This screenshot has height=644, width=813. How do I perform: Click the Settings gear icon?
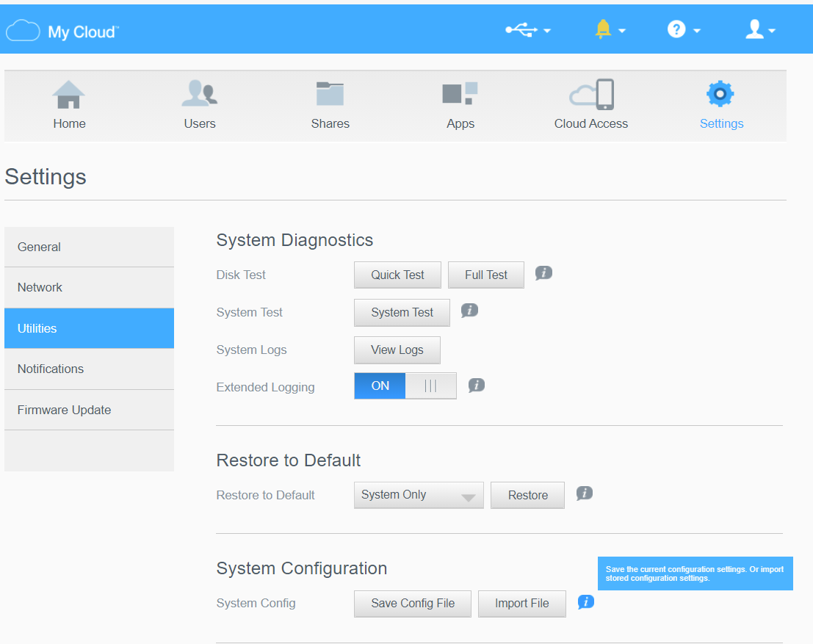coord(720,94)
